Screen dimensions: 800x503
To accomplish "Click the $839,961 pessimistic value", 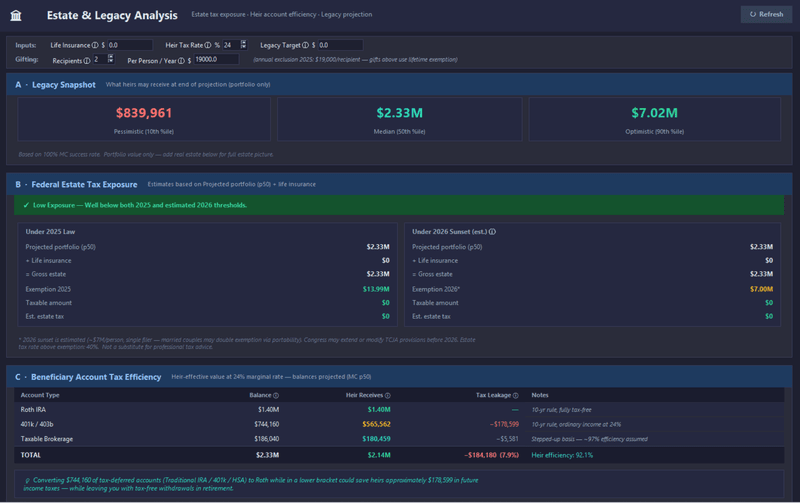I will click(x=144, y=113).
